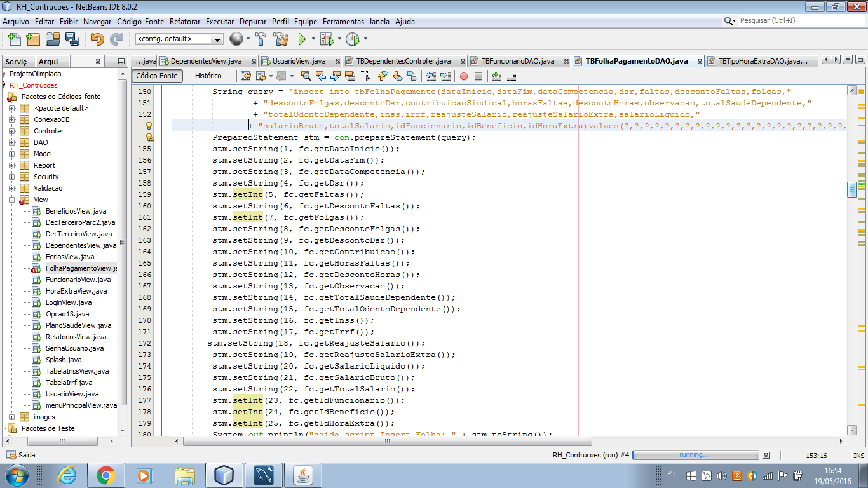Click the Last Edit location icon

click(247, 76)
